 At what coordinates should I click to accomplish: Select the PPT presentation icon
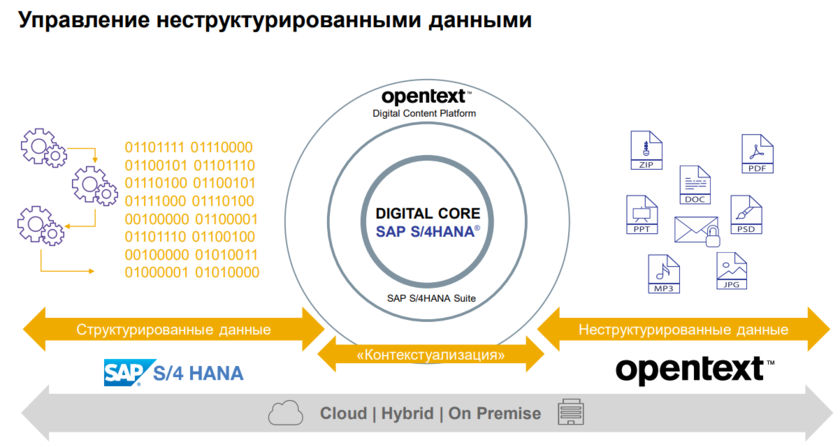click(x=642, y=215)
